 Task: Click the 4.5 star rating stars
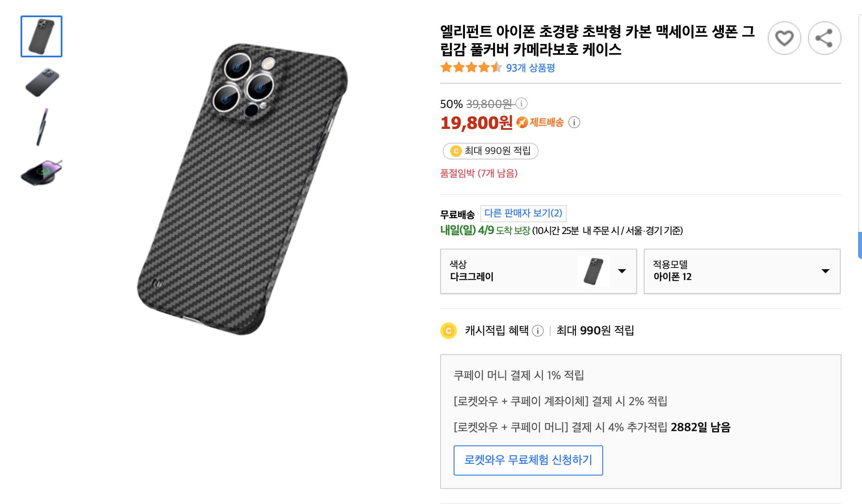pyautogui.click(x=470, y=67)
